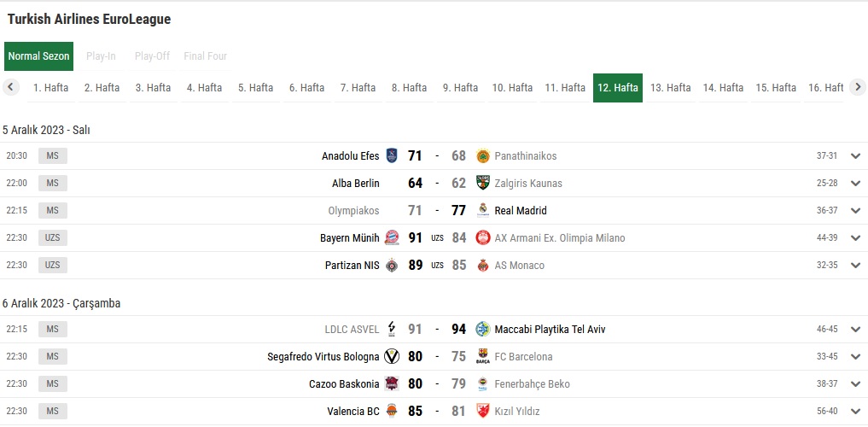Viewport: 868px width, 427px height.
Task: Expand the Cazoo Baskonia vs Fenerbahçe Beko match
Action: coord(856,383)
